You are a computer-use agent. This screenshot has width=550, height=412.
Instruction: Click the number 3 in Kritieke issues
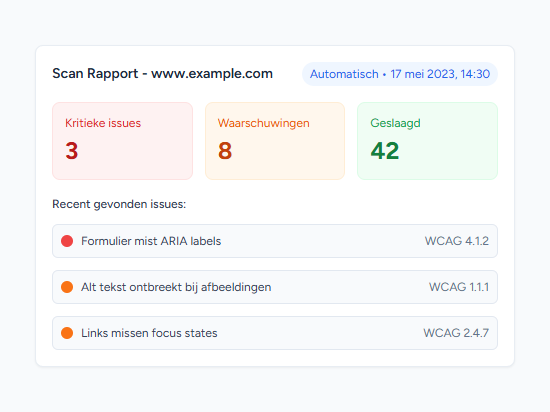[x=72, y=151]
